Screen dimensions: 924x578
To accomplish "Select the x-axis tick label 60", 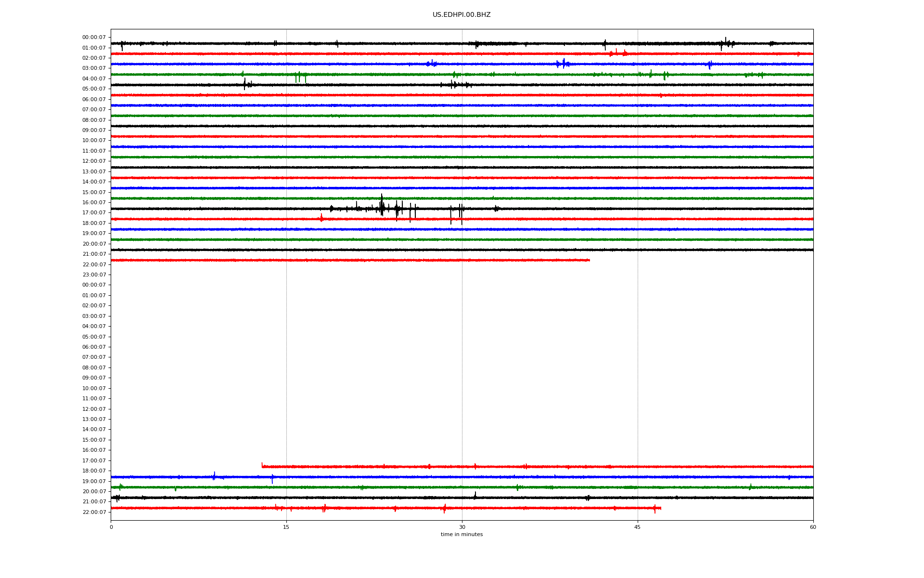I will click(813, 527).
